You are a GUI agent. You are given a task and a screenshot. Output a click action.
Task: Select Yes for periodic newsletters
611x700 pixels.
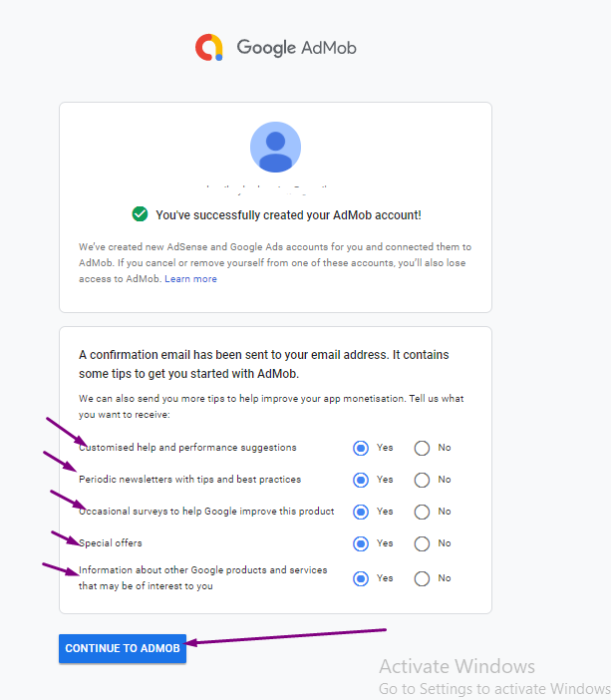tap(361, 480)
